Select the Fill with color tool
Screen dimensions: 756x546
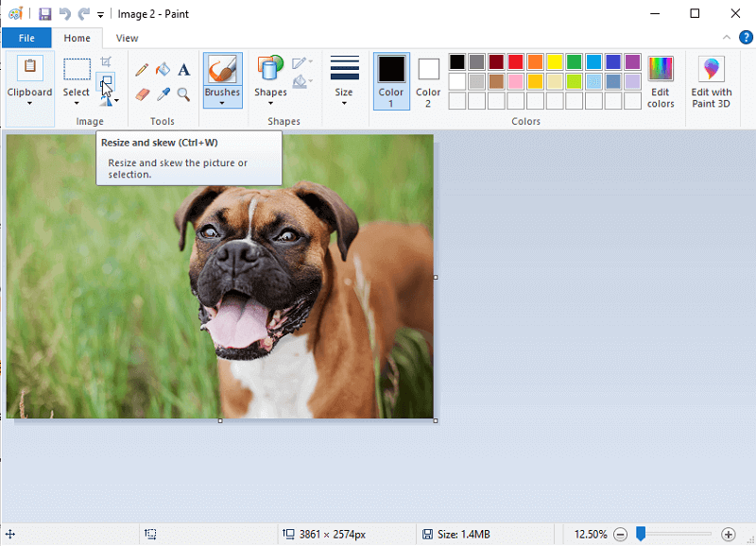pos(163,69)
